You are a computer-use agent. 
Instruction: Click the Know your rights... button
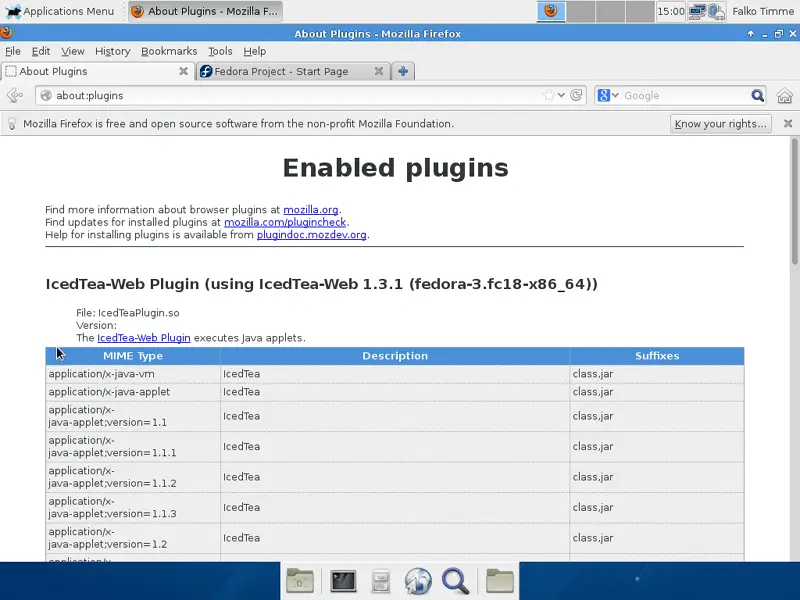pos(720,124)
